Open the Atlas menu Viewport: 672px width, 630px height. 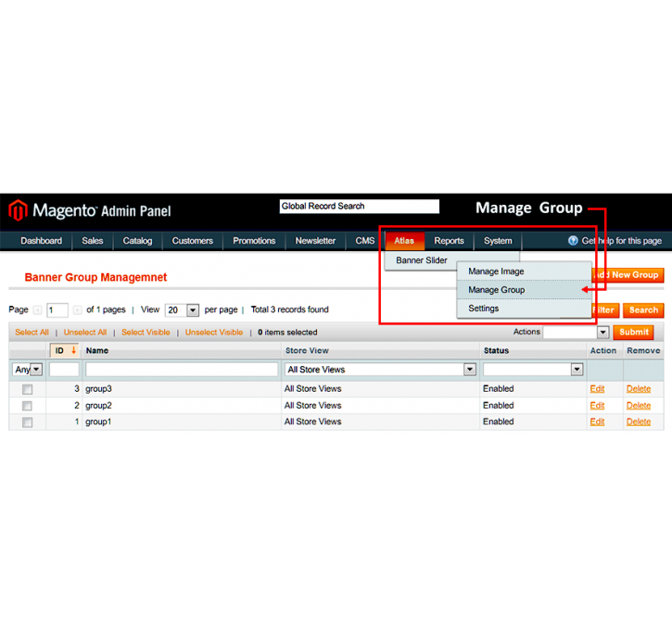click(404, 241)
